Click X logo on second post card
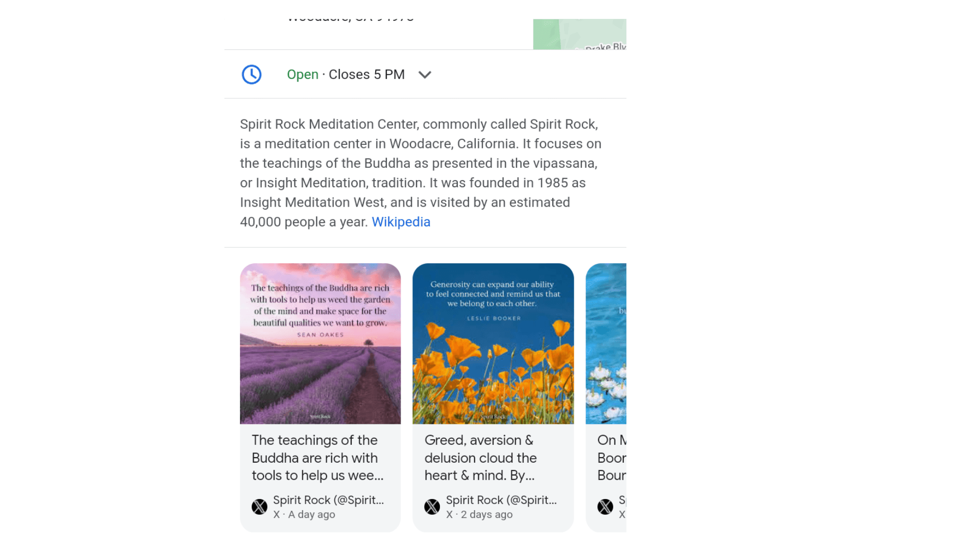 432,507
